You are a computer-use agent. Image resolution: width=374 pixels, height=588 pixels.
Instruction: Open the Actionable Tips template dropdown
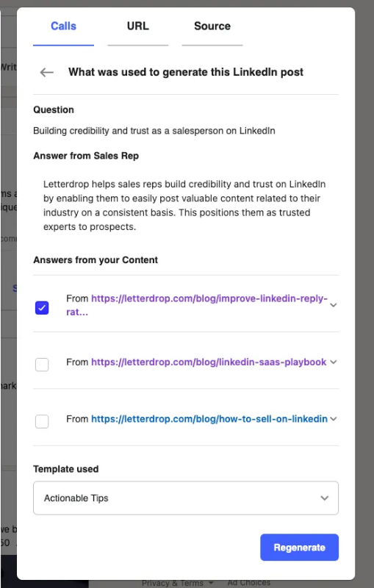186,498
